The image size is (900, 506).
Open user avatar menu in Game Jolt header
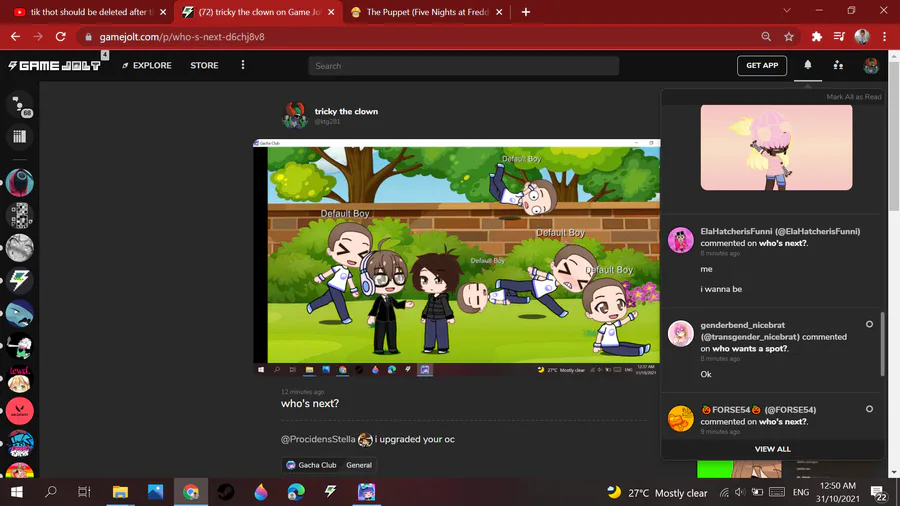point(871,65)
